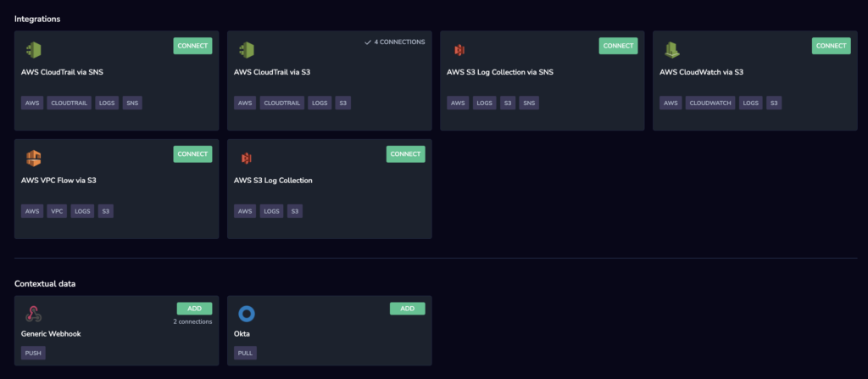Connect AWS S3 Log Collection via SNS

(x=618, y=46)
